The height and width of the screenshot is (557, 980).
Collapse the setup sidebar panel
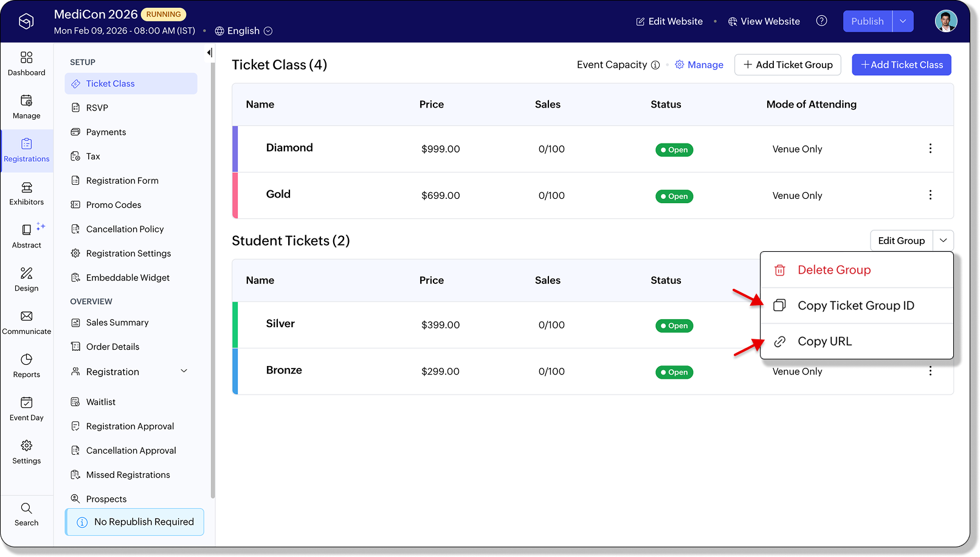click(x=209, y=53)
